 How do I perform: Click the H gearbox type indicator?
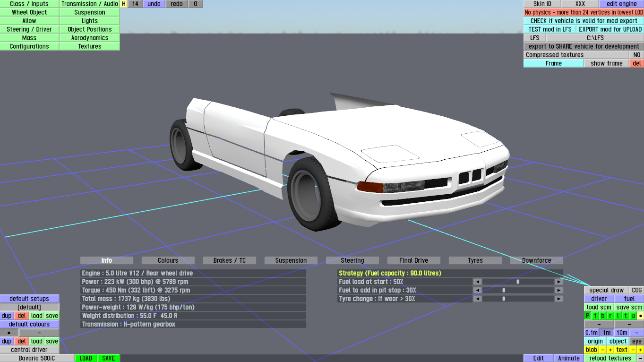pos(124,4)
